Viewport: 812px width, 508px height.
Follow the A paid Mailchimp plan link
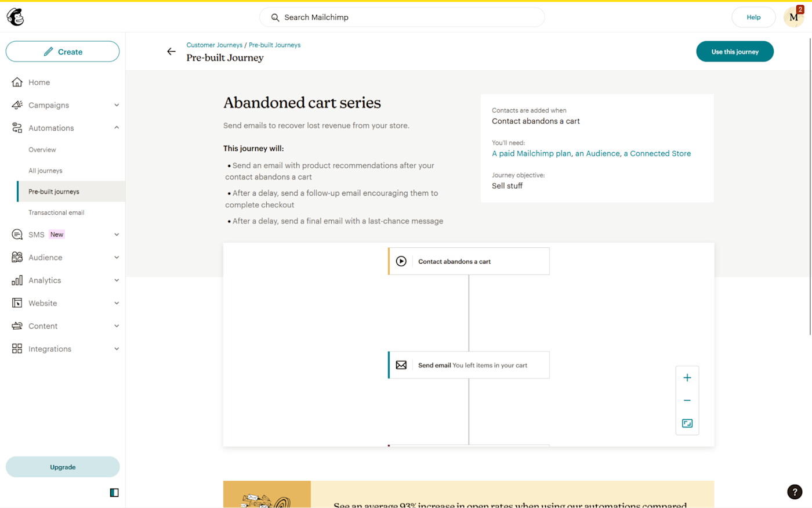point(531,153)
